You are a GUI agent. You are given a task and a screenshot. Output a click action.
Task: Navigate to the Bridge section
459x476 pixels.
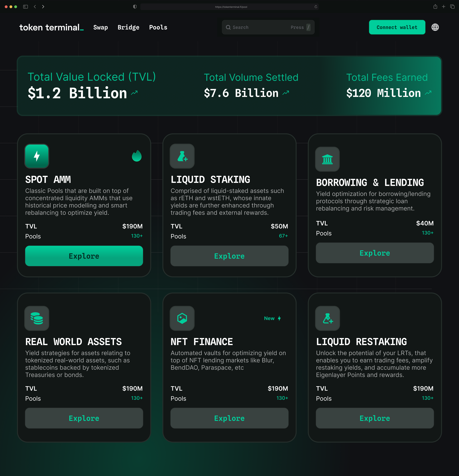[x=128, y=27]
